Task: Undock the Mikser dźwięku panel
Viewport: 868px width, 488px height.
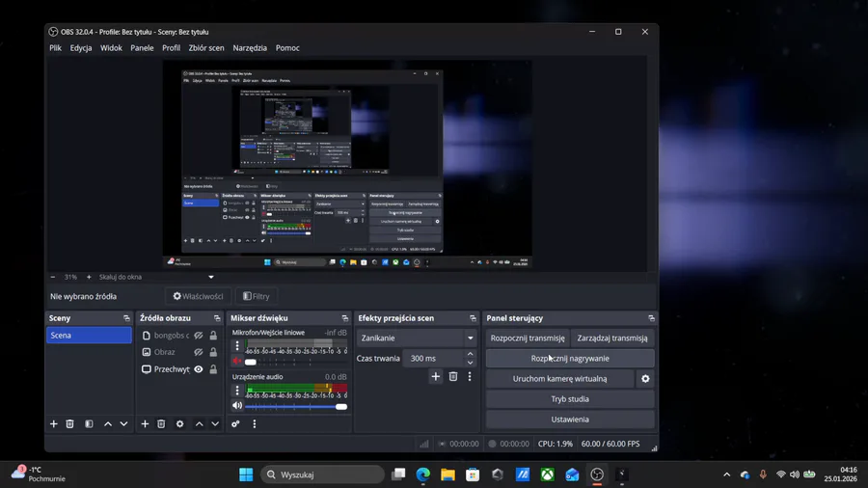Action: tap(345, 318)
